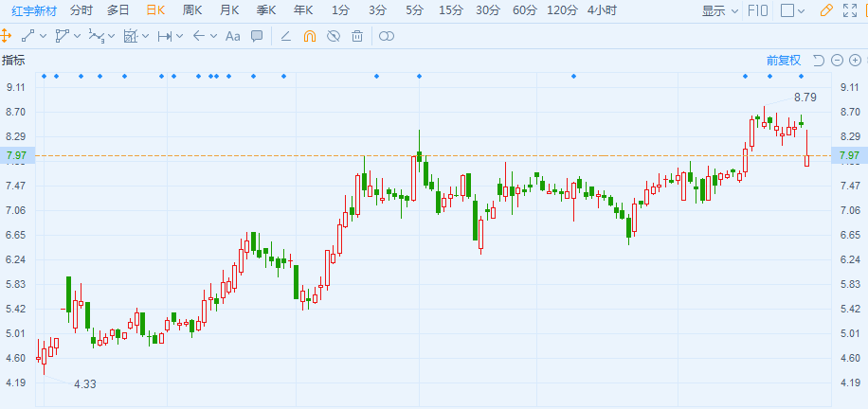Viewport: 868px width, 409px height.
Task: Hide drawings with the crossed-eye icon
Action: [x=333, y=36]
